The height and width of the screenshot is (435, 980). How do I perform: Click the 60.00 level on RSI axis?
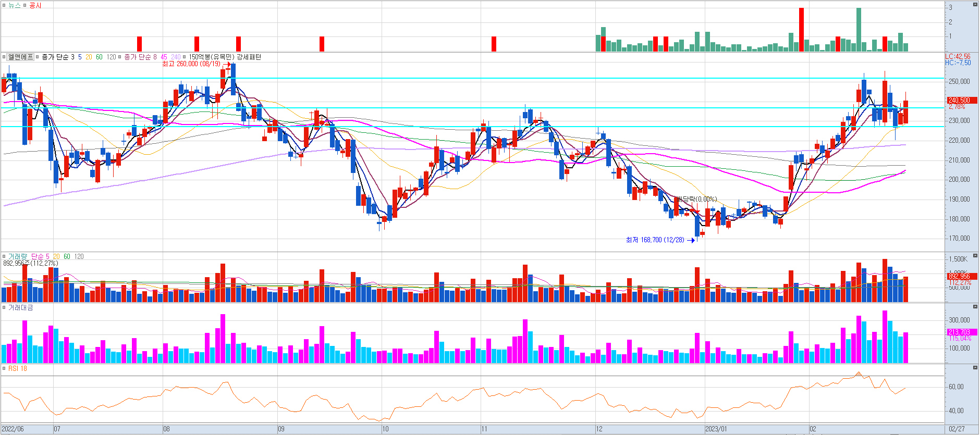coord(956,387)
